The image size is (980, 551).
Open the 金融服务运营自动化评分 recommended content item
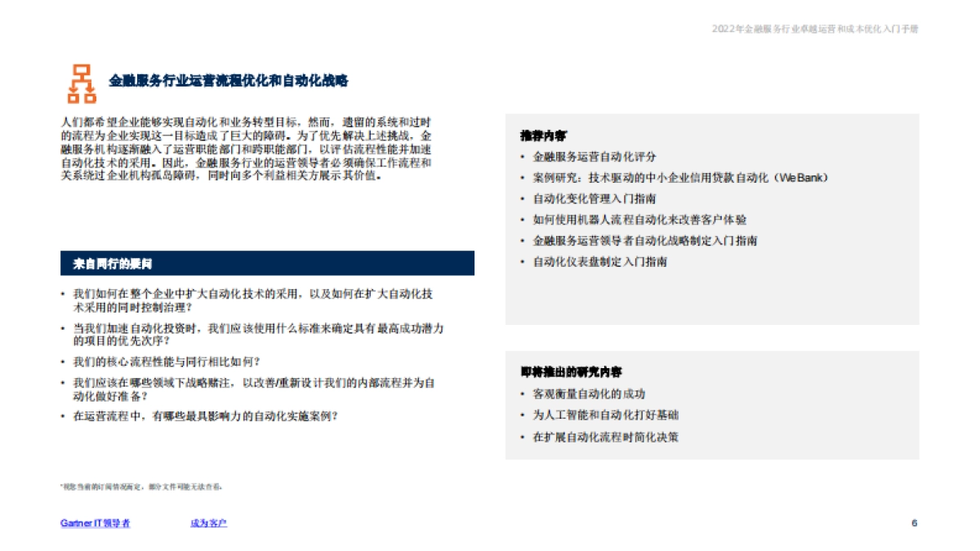click(x=594, y=157)
